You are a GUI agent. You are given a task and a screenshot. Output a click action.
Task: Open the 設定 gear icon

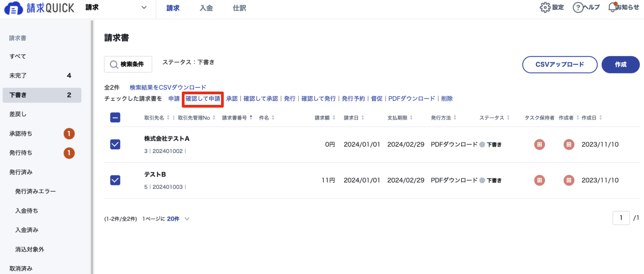545,8
